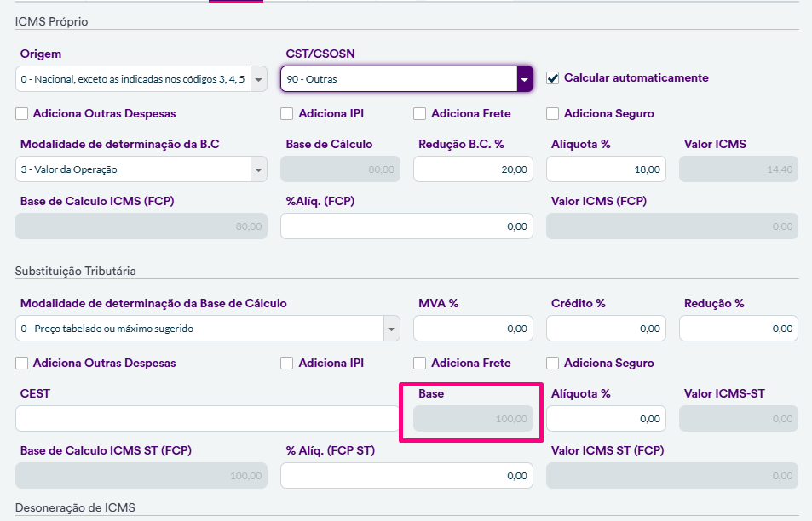812x521 pixels.
Task: Tick Adiciona IPI in Substituição Tributária
Action: click(x=286, y=363)
